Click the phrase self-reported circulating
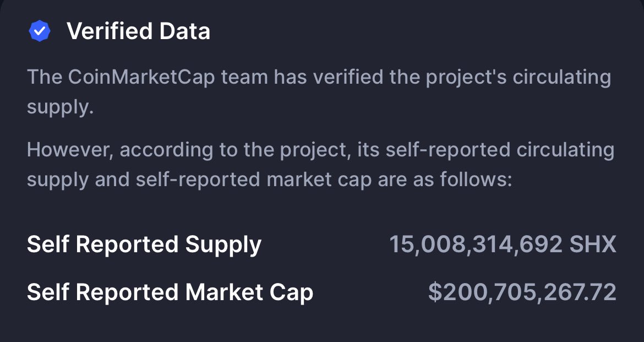 [500, 150]
